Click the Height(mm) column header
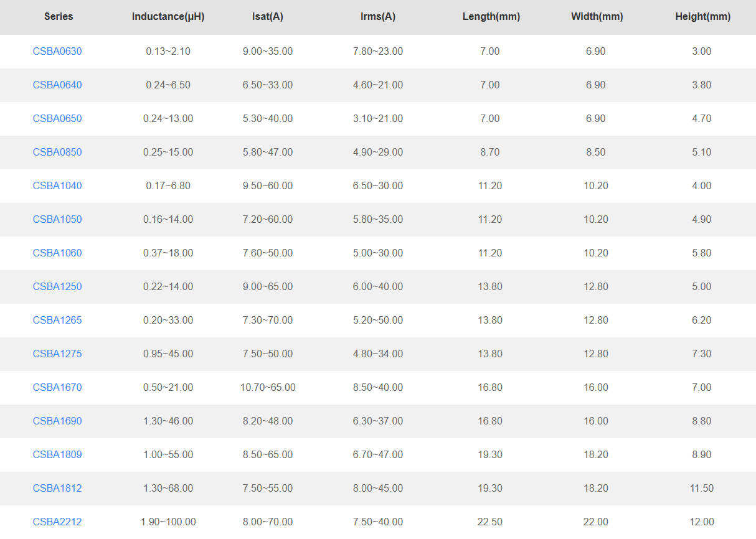Screen dimensions: 756x539 (x=702, y=17)
